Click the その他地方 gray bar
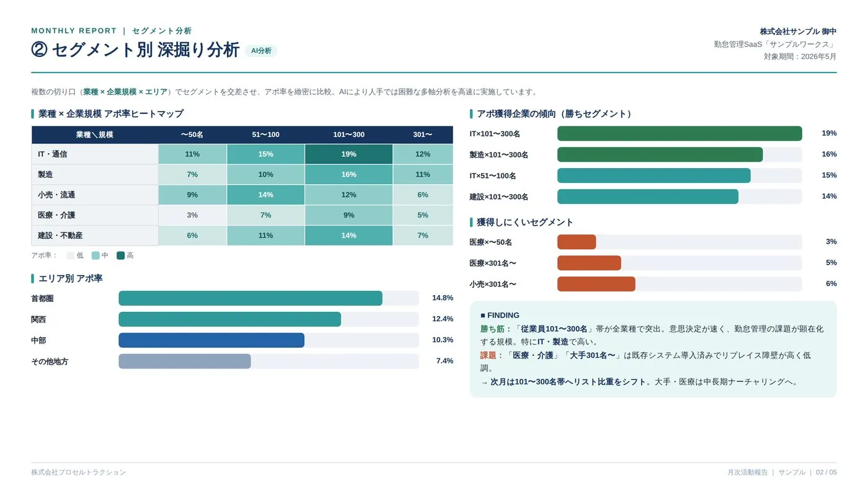Image resolution: width=868 pixels, height=488 pixels. (x=185, y=362)
